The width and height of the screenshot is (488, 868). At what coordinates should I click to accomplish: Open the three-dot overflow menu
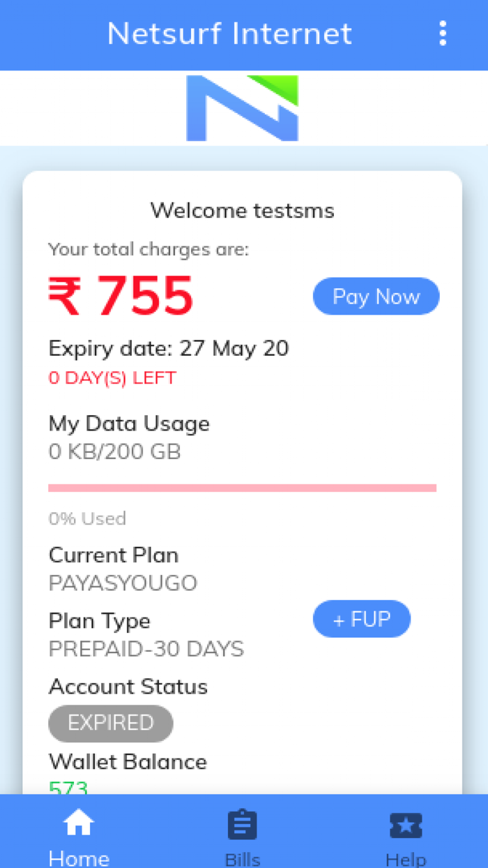pos(443,33)
